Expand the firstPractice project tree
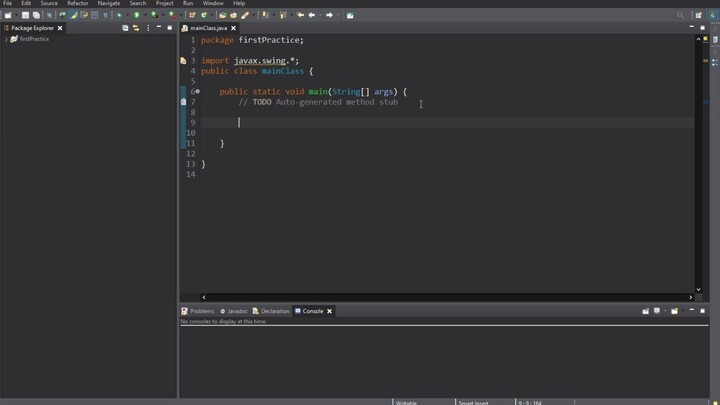720x405 pixels. [6, 39]
